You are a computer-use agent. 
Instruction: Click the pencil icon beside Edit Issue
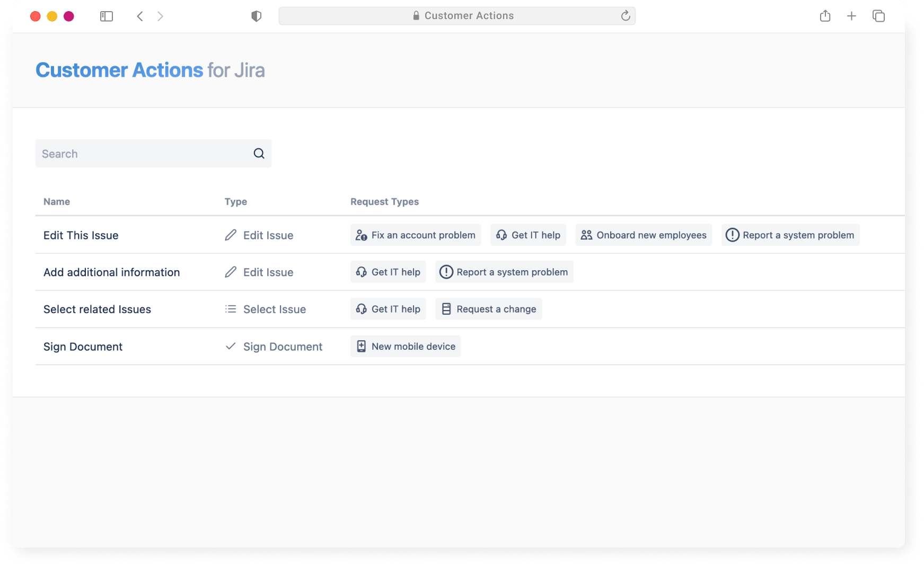[231, 235]
